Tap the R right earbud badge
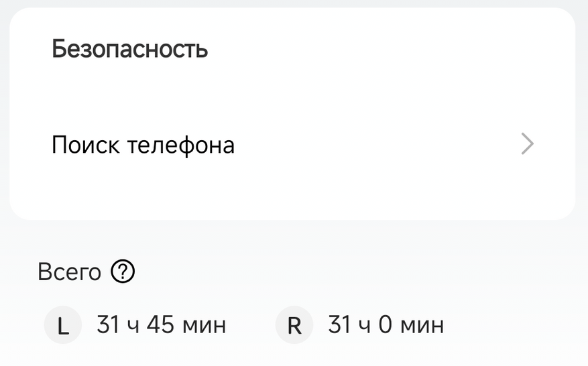This screenshot has height=366, width=588. [x=294, y=326]
